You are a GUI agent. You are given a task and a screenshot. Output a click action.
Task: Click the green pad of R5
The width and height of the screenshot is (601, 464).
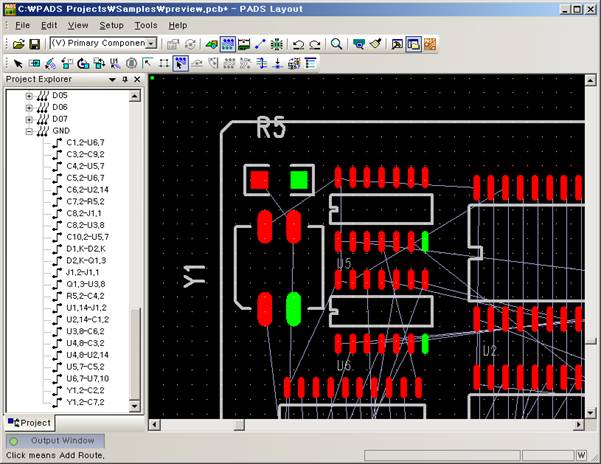[x=299, y=180]
